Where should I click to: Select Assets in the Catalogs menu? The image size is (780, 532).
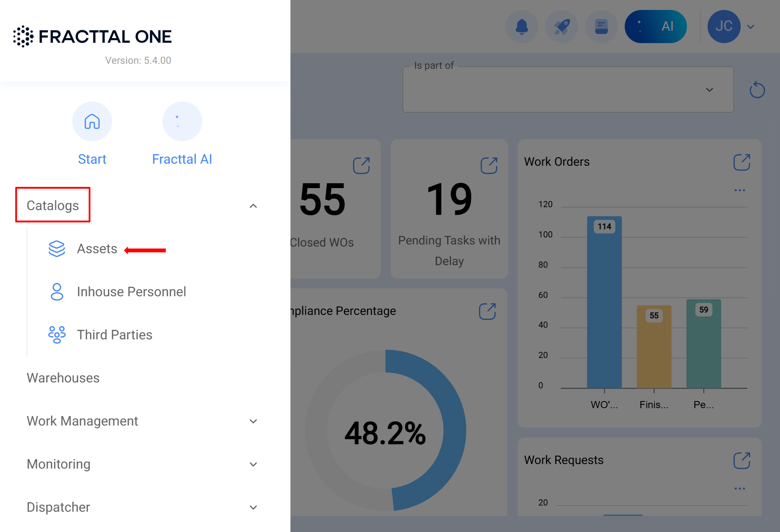tap(97, 249)
